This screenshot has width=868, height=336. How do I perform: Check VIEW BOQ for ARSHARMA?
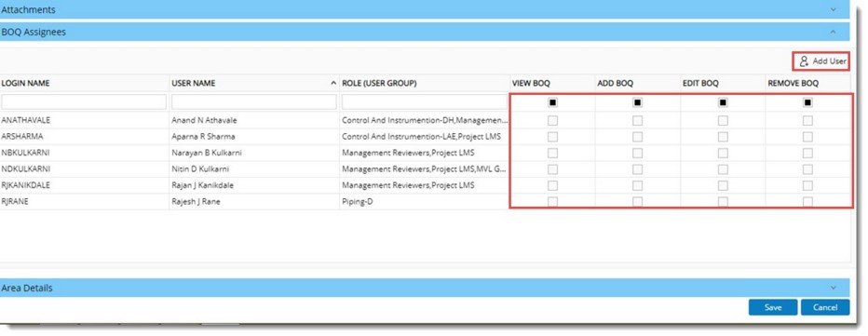tap(552, 136)
